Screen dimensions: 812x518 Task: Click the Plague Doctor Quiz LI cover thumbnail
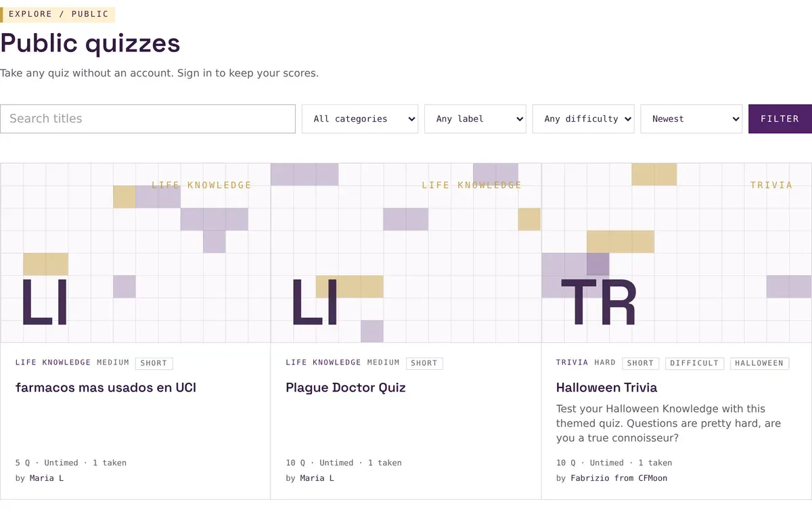(406, 253)
